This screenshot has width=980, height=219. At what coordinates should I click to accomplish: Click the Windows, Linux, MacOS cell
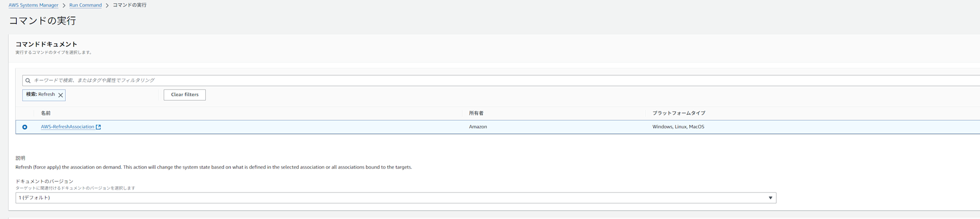(678, 127)
